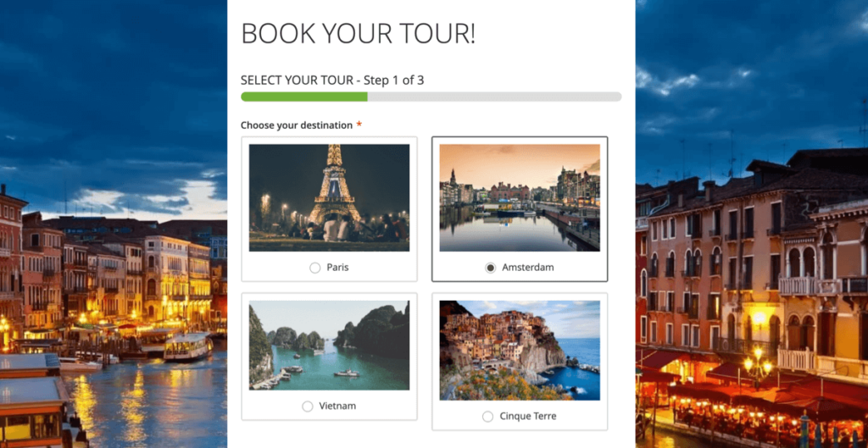Click the illuminated boat in background photo
Screen dimensions: 868x448
187,346
